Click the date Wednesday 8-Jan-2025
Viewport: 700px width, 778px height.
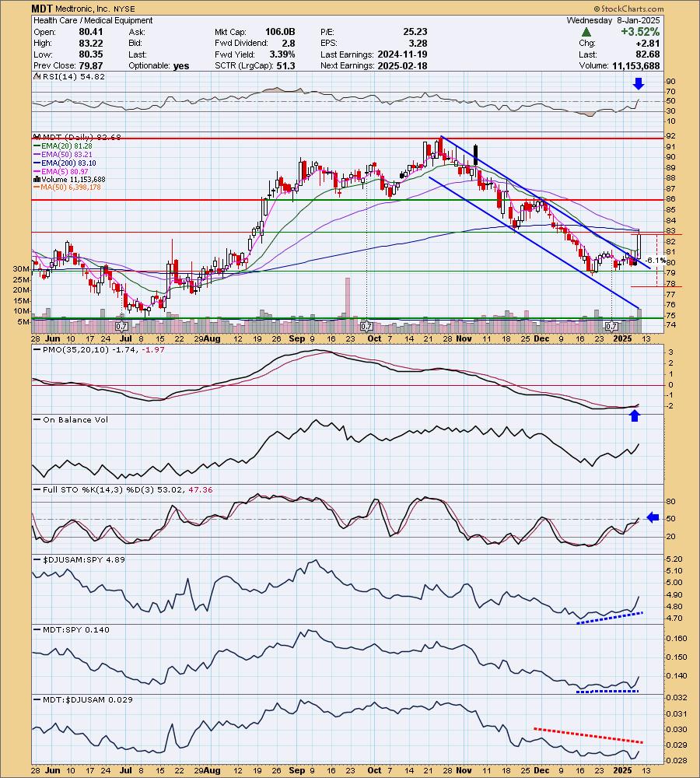pos(613,20)
